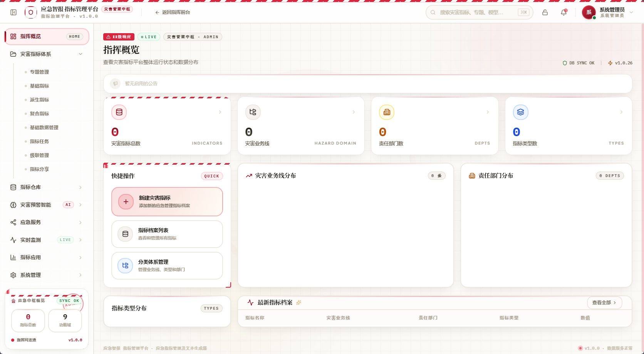
Task: Click the database icon beside 指标仓库
Action: (13, 187)
